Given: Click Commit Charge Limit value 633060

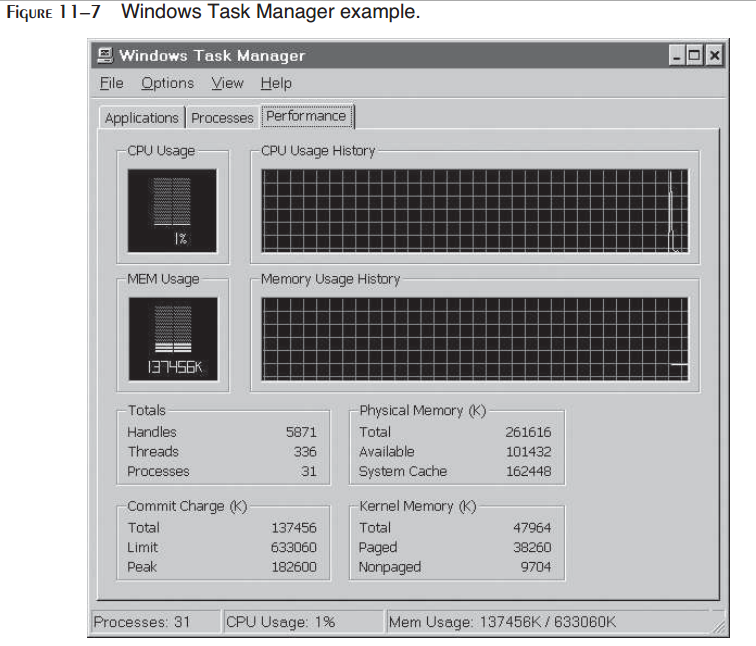Looking at the screenshot, I should coord(294,548).
